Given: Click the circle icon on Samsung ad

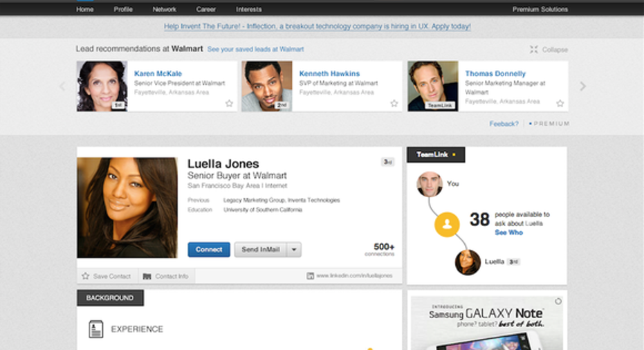Looking at the screenshot, I should point(558,302).
